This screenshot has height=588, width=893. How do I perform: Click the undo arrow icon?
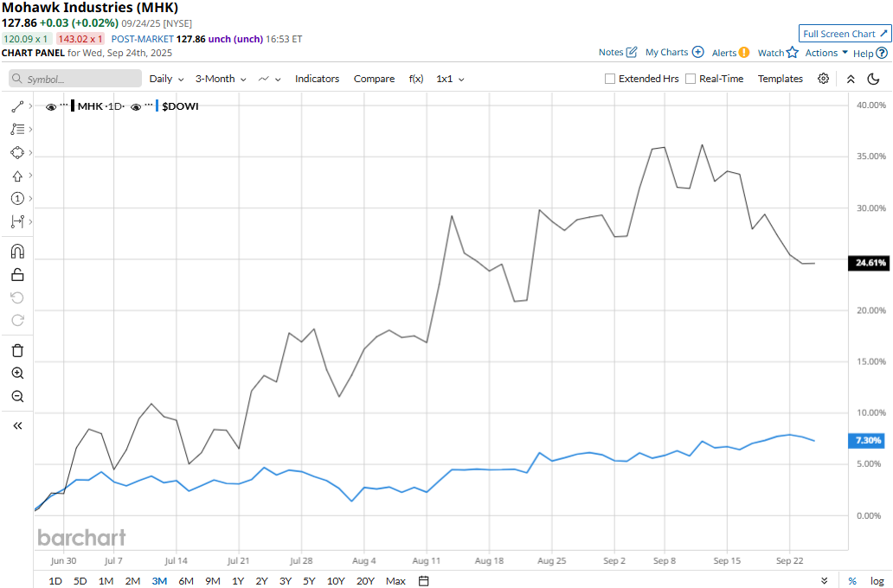pos(17,297)
